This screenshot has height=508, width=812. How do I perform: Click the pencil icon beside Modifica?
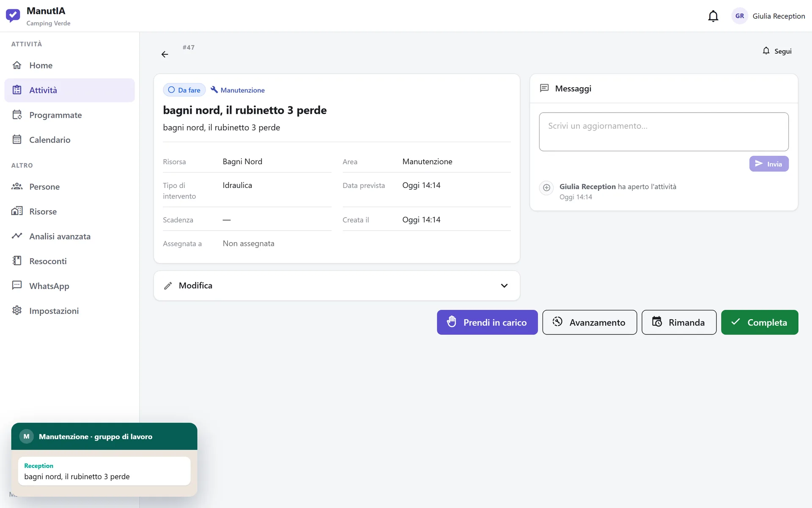pos(168,286)
